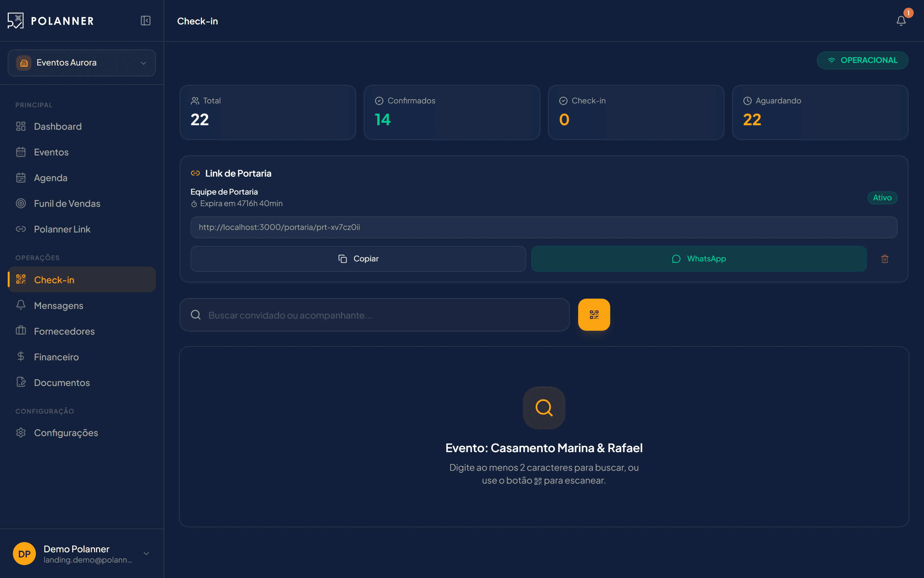Click the Polanner Link chain icon
Viewport: 924px width, 578px height.
21,229
